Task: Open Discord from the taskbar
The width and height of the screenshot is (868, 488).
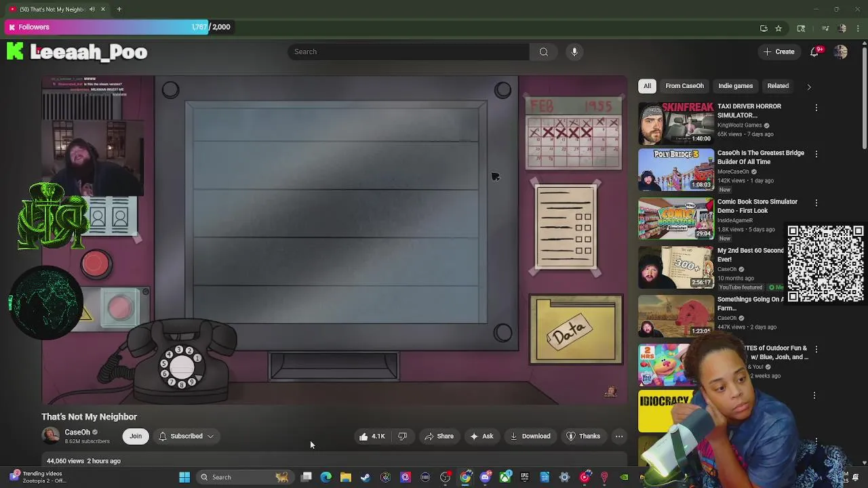Action: (486, 477)
